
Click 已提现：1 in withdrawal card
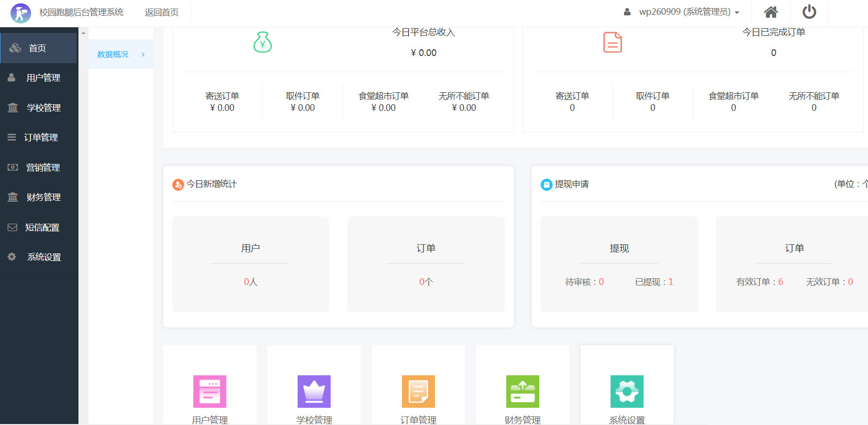(x=654, y=282)
